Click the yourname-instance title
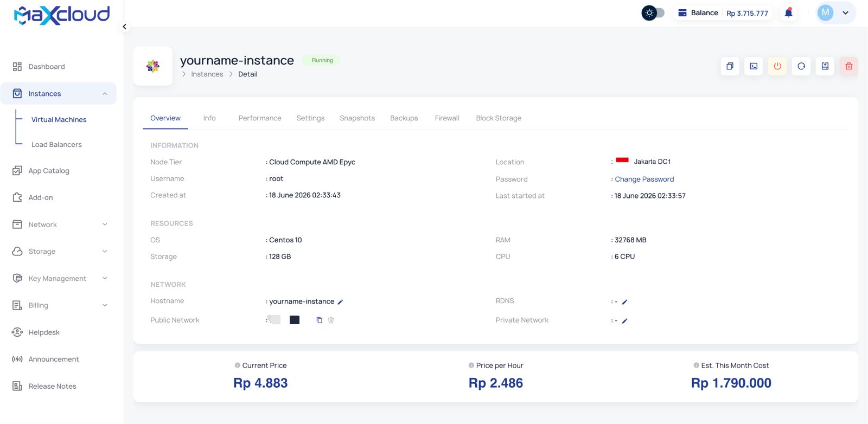This screenshot has height=424, width=868. [237, 60]
